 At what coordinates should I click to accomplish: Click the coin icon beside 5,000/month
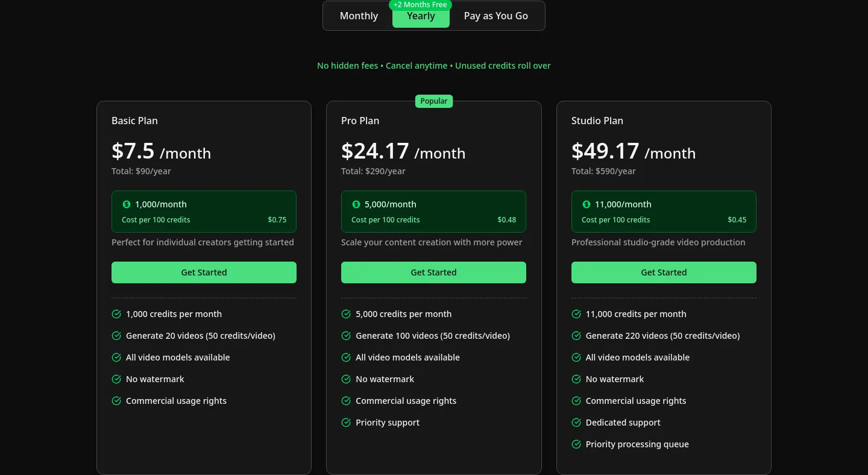356,204
